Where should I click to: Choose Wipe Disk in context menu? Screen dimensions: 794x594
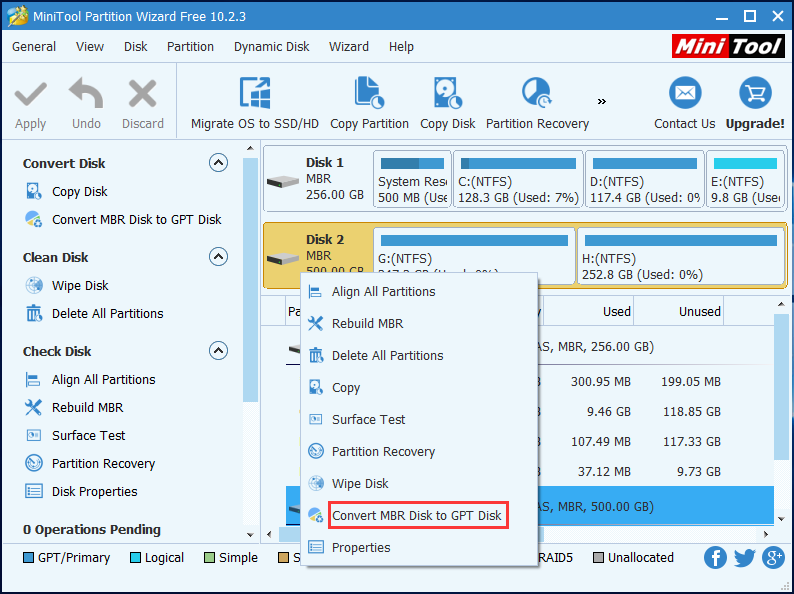click(419, 483)
